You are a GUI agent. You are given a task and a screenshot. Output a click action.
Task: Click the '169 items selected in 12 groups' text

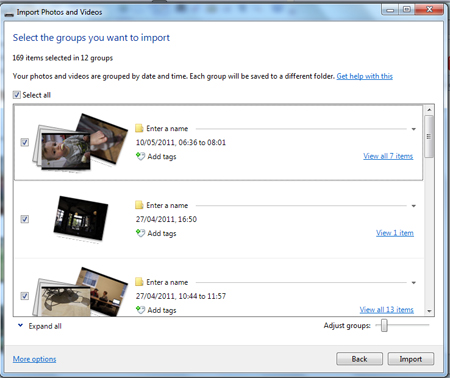tap(63, 58)
